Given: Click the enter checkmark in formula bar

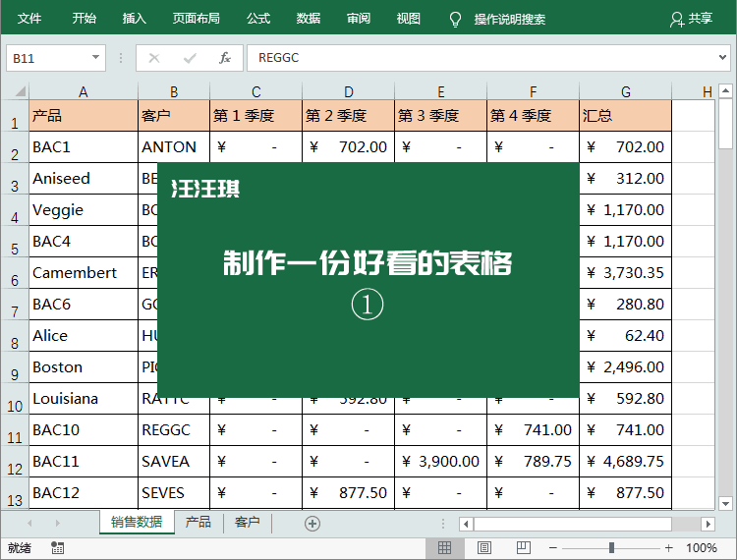Looking at the screenshot, I should tap(190, 58).
